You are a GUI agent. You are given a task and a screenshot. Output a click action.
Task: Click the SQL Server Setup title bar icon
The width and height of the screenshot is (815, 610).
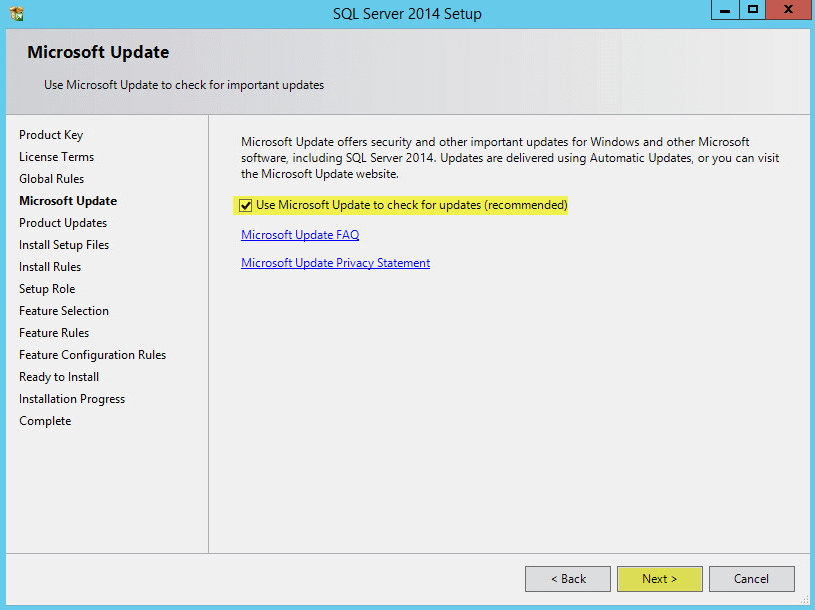[17, 13]
